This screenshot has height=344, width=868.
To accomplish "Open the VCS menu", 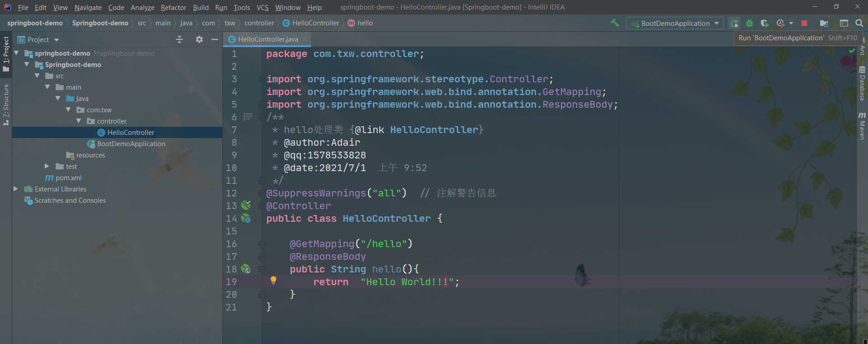I will point(263,7).
